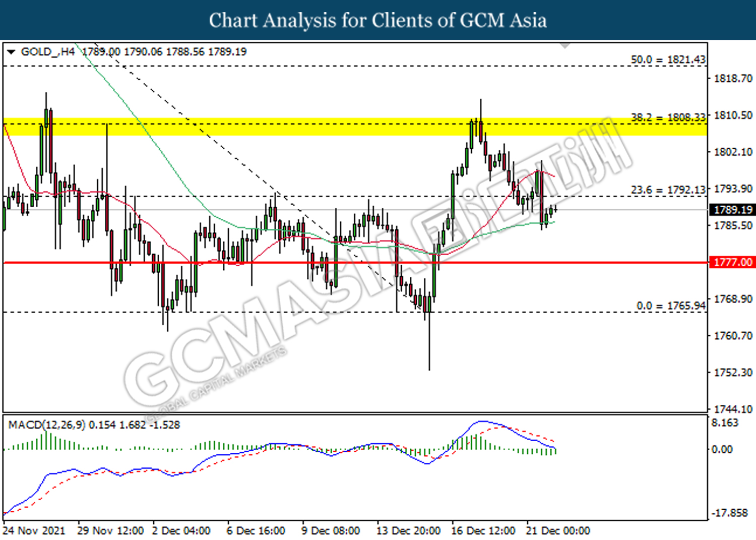The width and height of the screenshot is (756, 540).
Task: Click the current price tag 1789.19
Action: tap(732, 209)
